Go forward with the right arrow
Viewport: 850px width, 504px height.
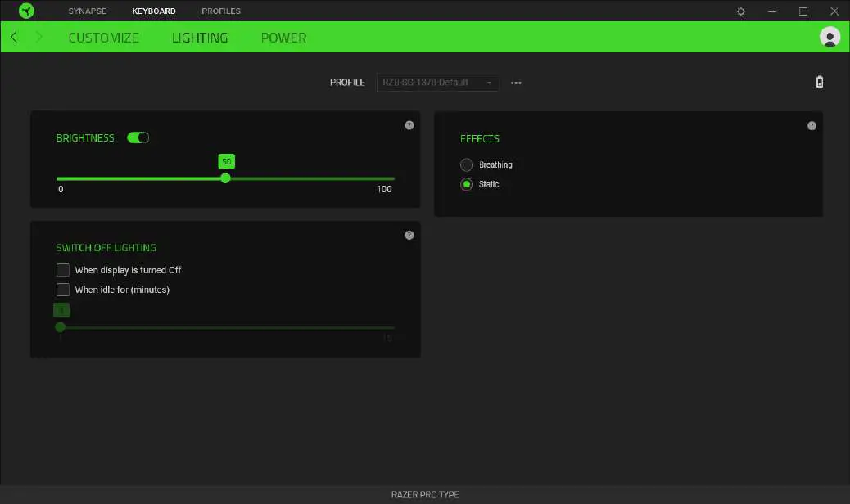(x=39, y=37)
